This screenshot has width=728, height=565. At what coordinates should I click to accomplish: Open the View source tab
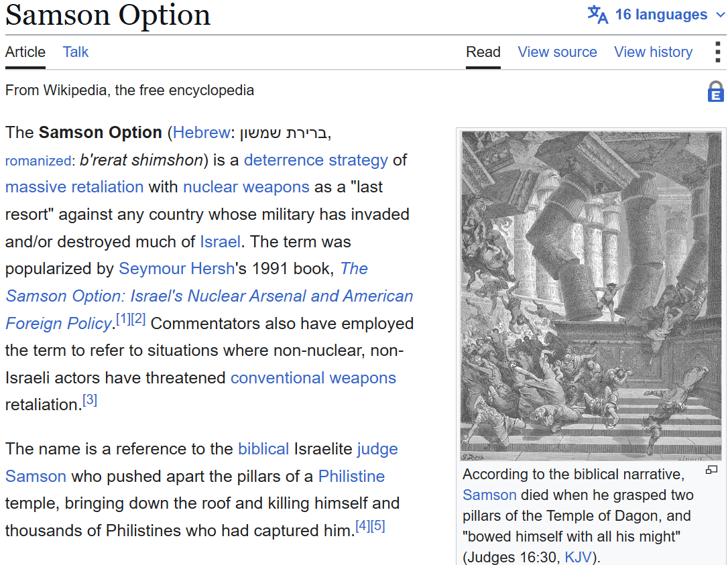(x=557, y=52)
